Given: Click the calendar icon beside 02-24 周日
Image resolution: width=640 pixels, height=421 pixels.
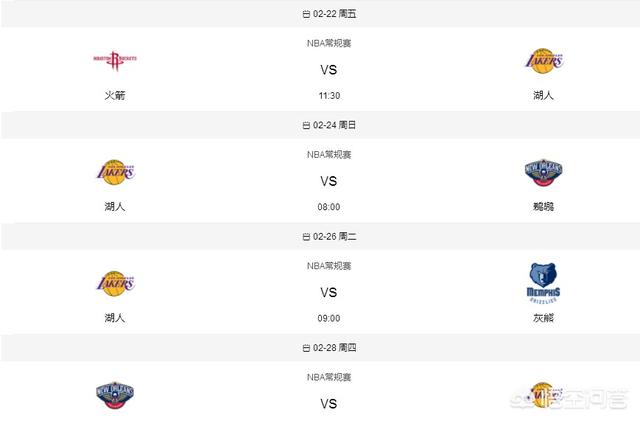Looking at the screenshot, I should click(306, 125).
